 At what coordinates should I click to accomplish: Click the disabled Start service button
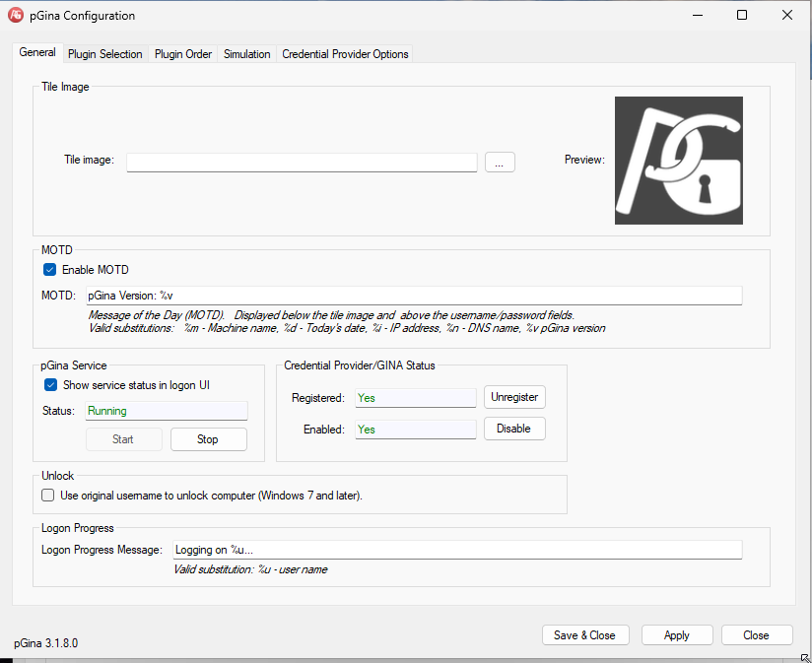124,439
